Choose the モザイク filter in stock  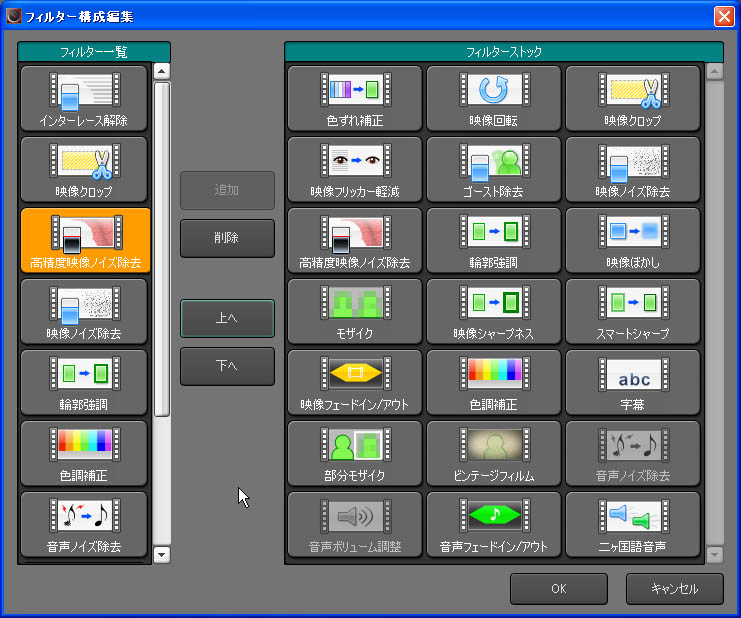pos(354,311)
